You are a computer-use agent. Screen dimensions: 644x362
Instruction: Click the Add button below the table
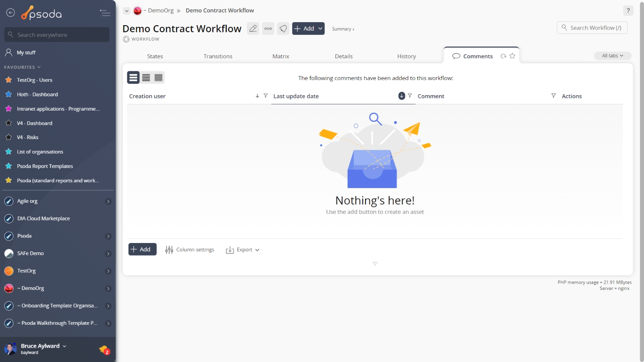click(x=142, y=249)
